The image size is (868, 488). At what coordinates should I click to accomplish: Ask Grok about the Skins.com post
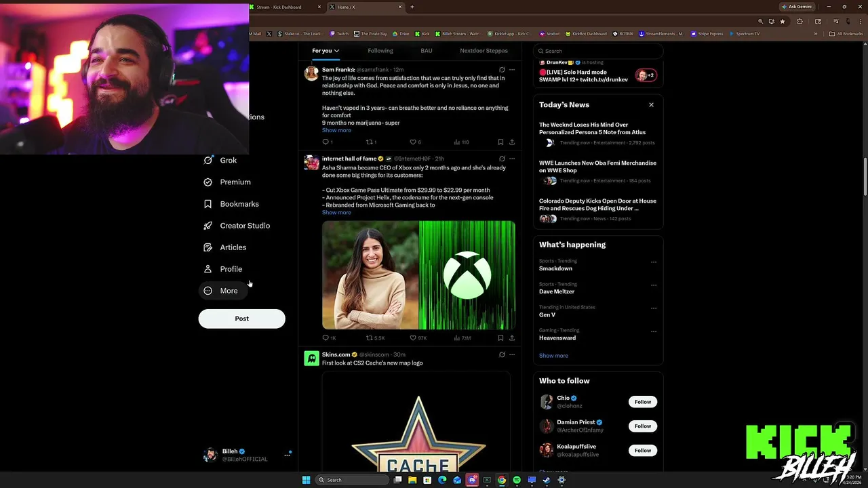[x=502, y=354]
